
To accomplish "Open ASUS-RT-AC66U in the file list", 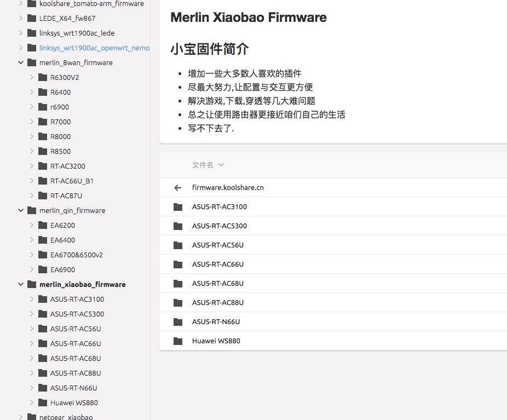I will [217, 264].
